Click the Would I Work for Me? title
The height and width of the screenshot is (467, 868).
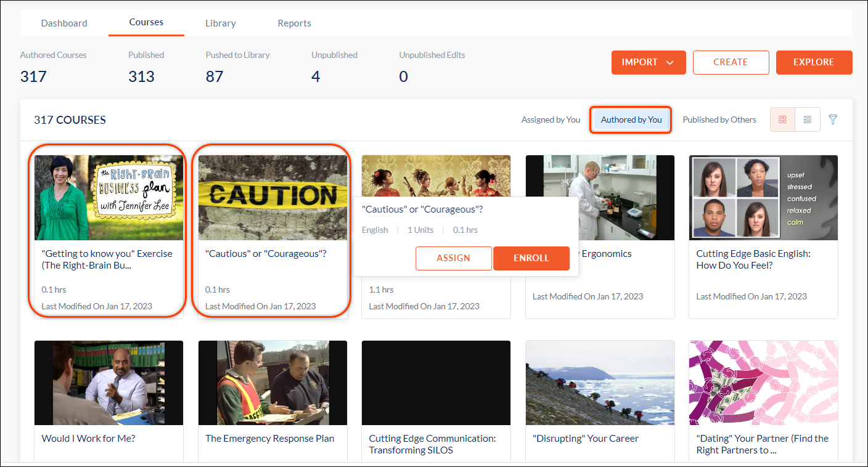(88, 439)
